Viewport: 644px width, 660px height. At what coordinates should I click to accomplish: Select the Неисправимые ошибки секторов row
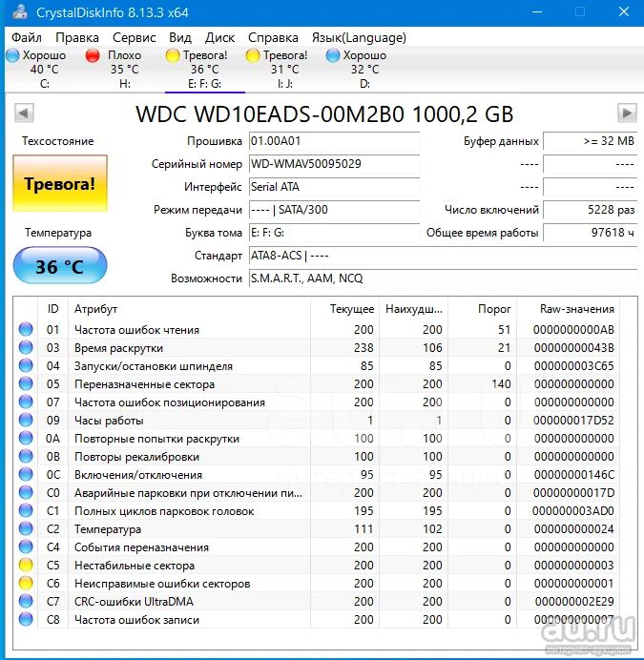click(x=317, y=583)
